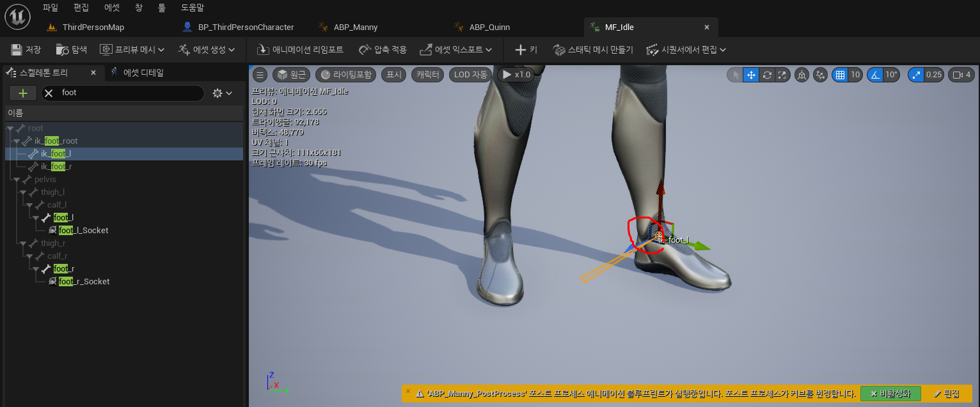980x407 pixels.
Task: Browse to asset with 탐색
Action: (x=72, y=49)
